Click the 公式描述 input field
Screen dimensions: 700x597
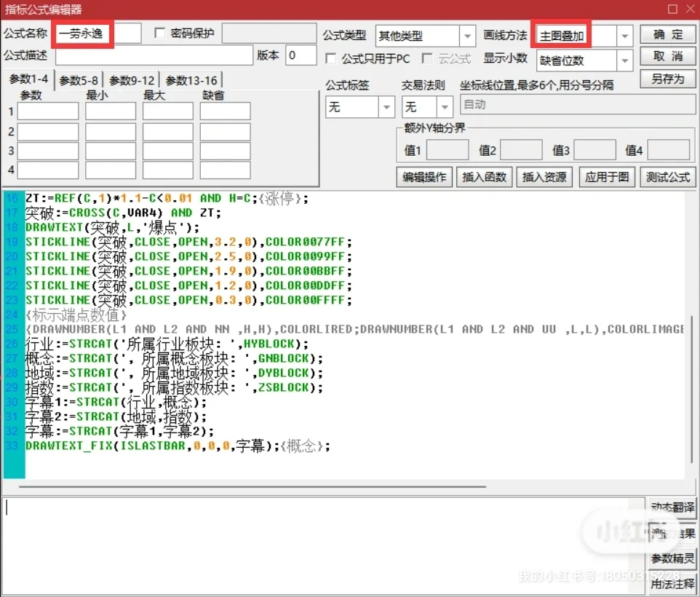(x=154, y=55)
